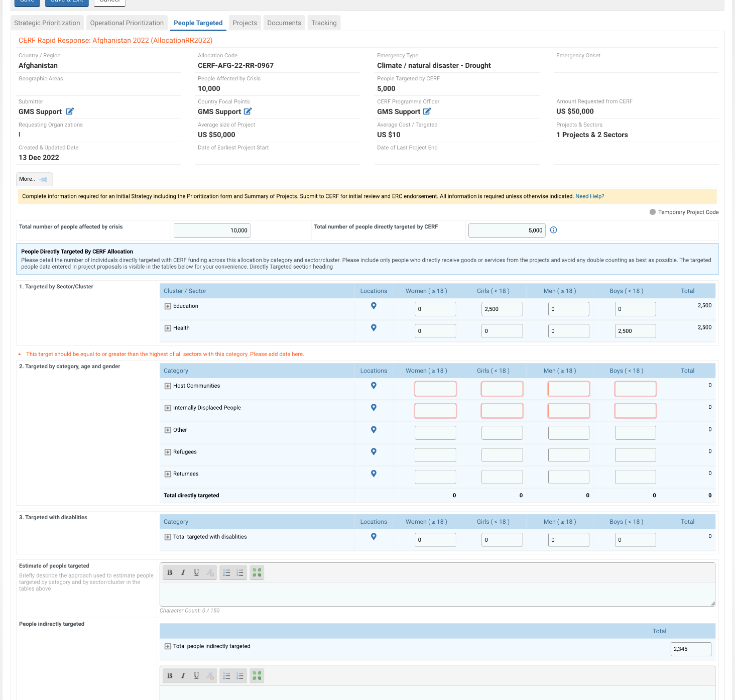735x700 pixels.
Task: Edit the Submitter GMS Support entry
Action: pos(70,111)
